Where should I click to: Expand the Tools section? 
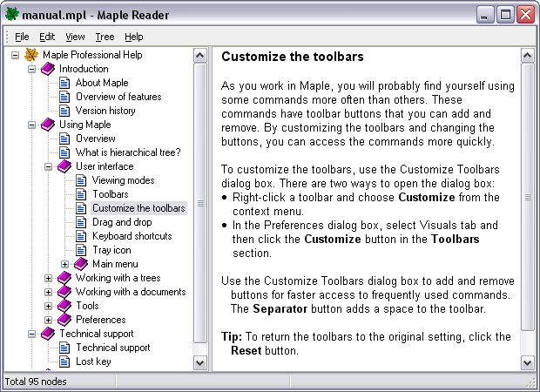coord(48,306)
